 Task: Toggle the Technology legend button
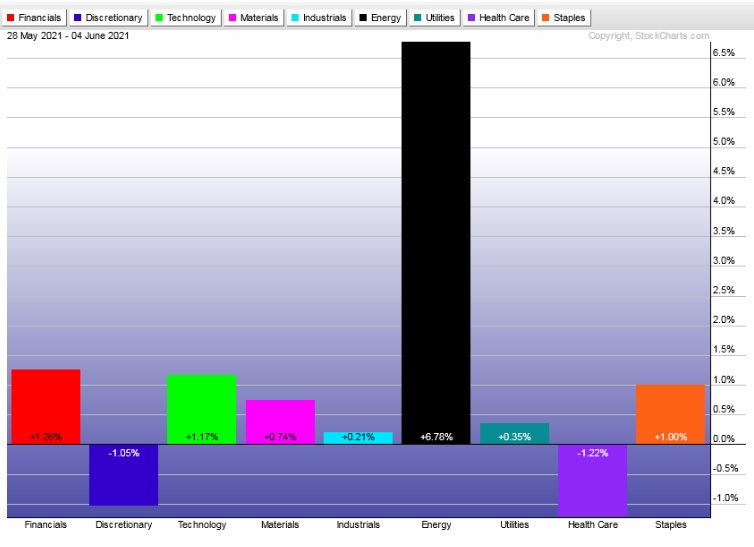(x=186, y=18)
